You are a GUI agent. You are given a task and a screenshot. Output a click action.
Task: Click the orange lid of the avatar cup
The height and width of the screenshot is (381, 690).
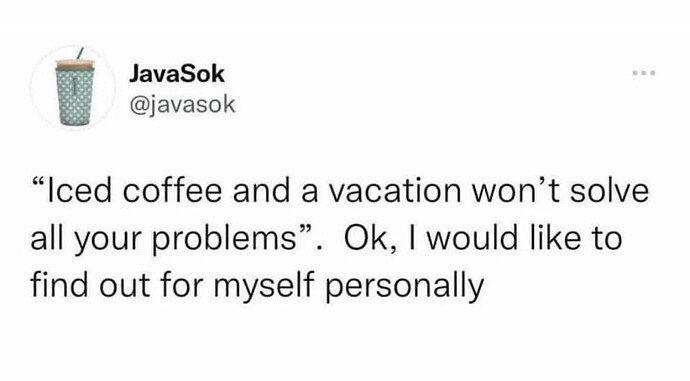pos(75,63)
